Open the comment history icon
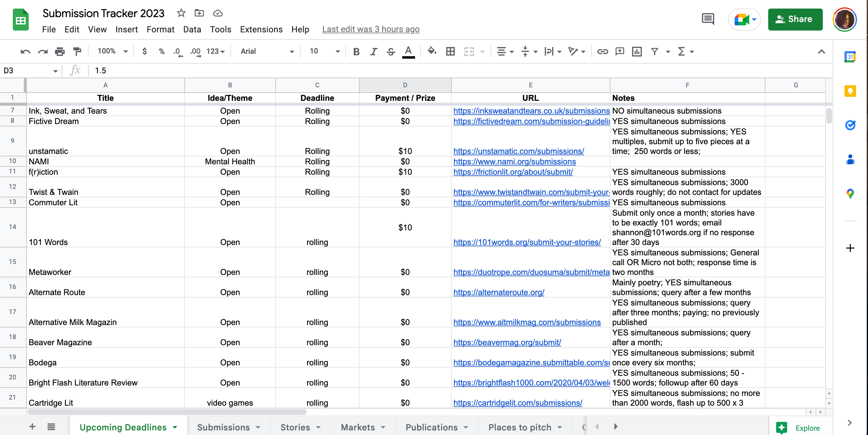868x435 pixels. (707, 19)
